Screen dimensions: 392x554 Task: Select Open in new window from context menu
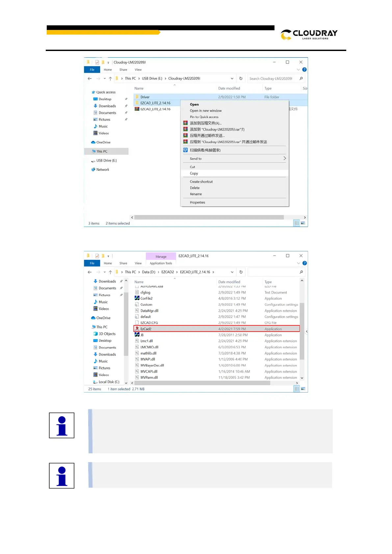tap(206, 111)
